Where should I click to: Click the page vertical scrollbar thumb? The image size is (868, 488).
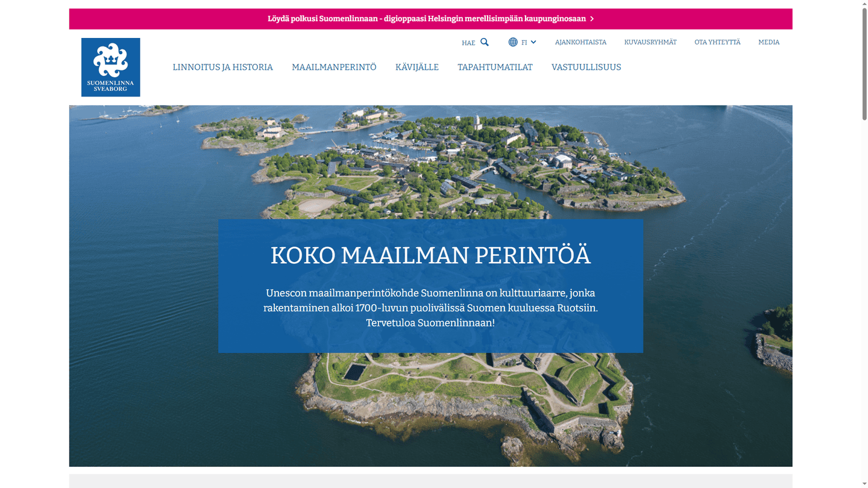864,63
